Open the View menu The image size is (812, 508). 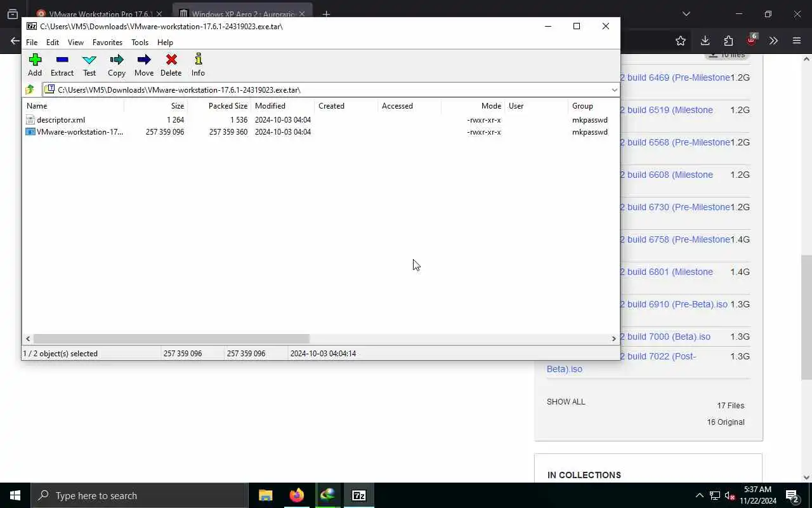pos(75,43)
